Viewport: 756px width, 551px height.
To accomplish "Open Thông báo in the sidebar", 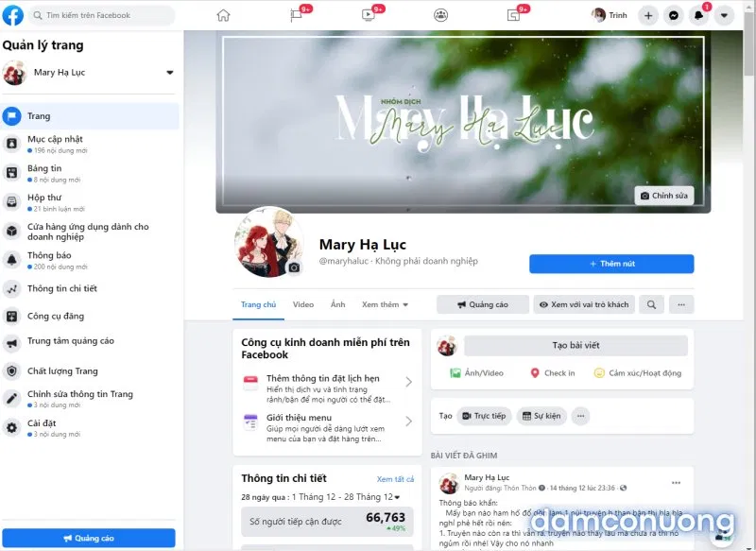I will pyautogui.click(x=90, y=260).
